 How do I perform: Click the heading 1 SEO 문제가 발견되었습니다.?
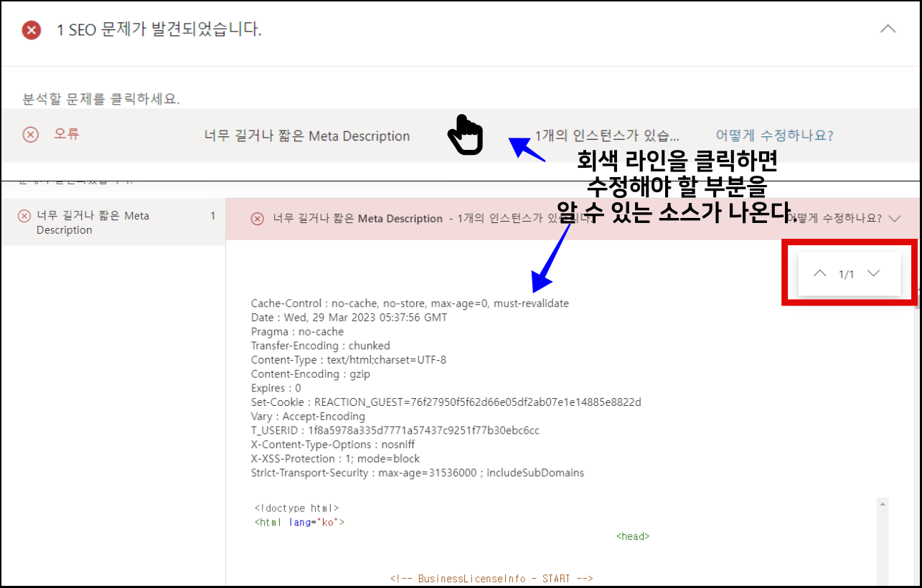coord(159,30)
